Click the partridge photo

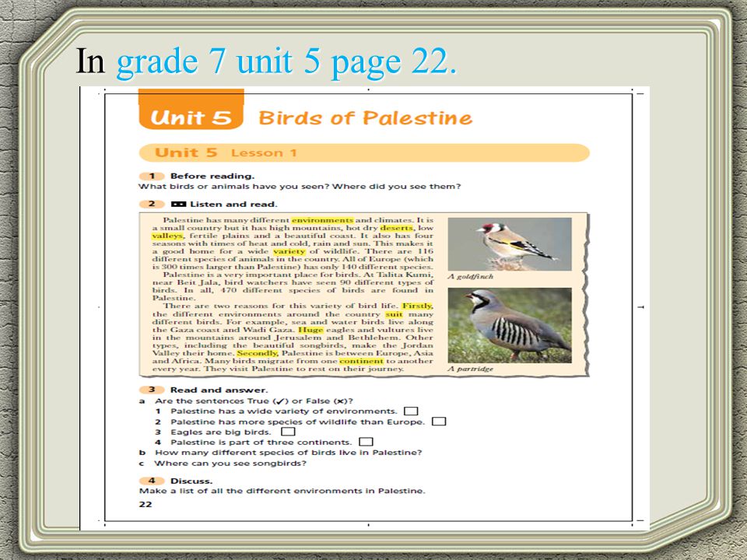(x=510, y=325)
